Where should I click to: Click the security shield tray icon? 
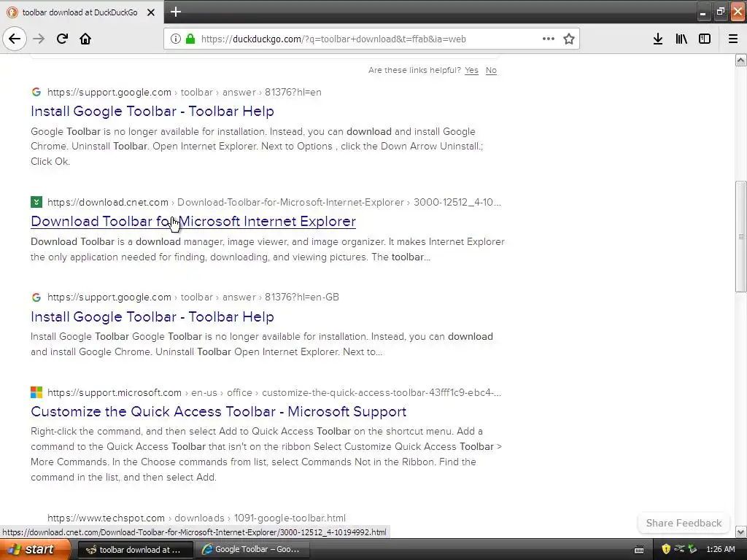666,549
